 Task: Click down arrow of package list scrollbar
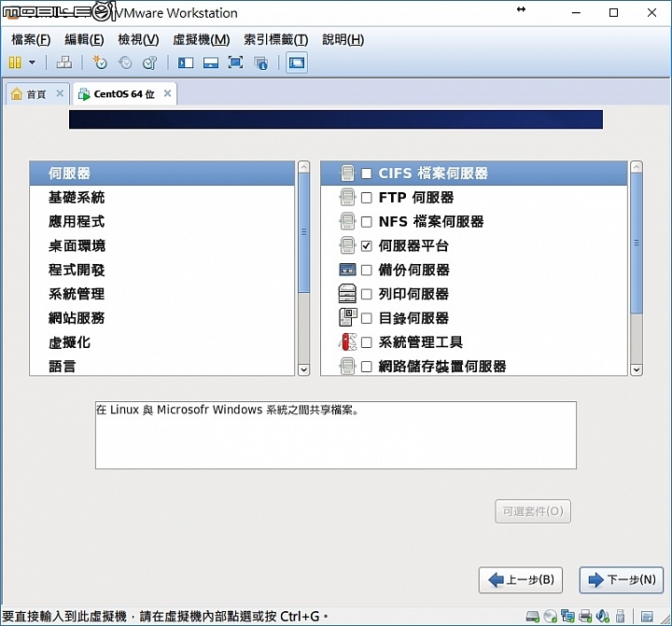[637, 369]
